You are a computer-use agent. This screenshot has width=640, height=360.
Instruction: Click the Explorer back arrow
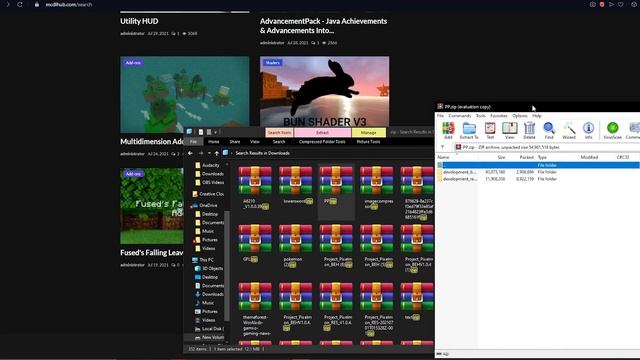190,153
